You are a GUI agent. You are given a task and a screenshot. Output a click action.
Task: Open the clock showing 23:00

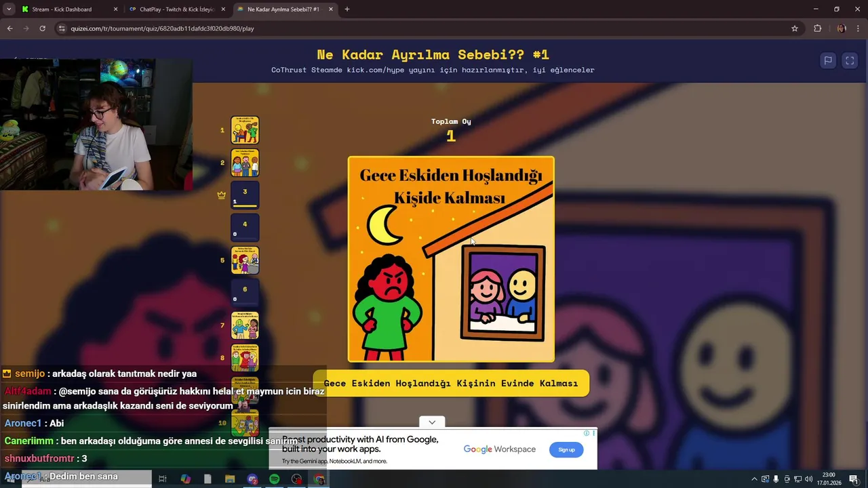coord(829,479)
